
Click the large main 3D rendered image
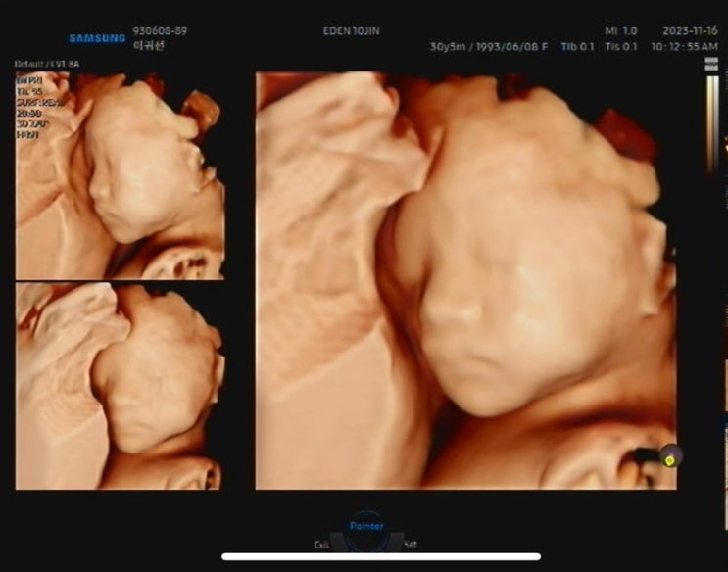466,280
